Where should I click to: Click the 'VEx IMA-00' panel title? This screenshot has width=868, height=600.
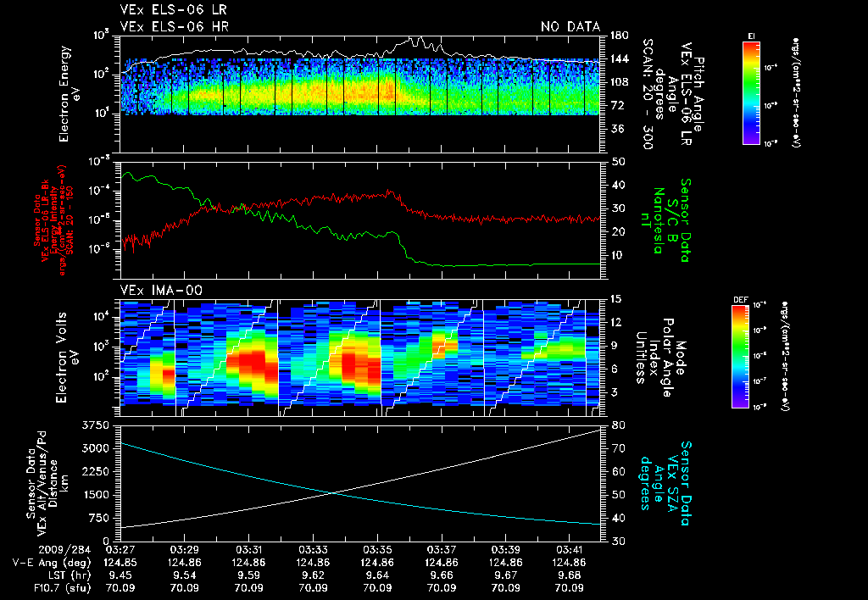(x=161, y=290)
